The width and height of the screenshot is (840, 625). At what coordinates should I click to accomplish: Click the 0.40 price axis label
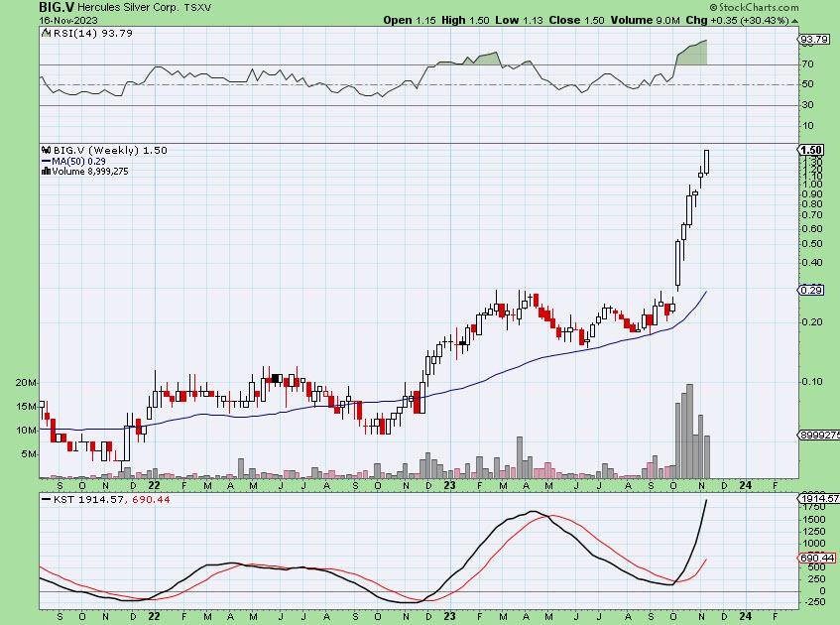812,263
